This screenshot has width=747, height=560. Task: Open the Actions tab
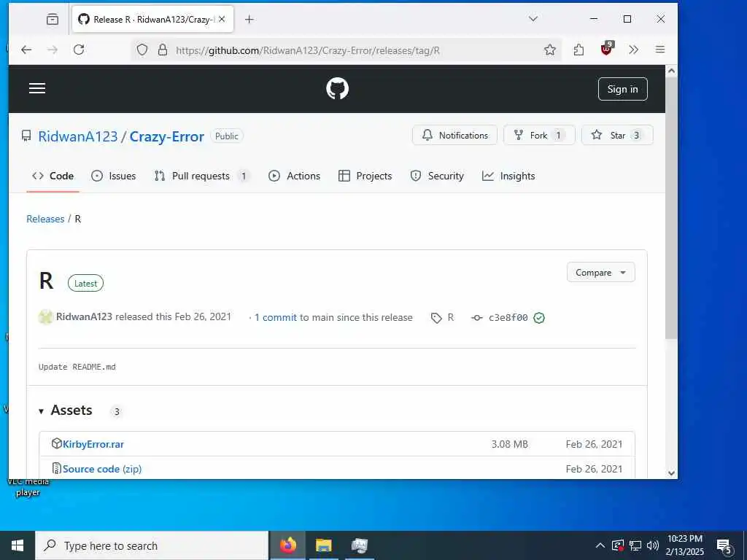pyautogui.click(x=295, y=176)
